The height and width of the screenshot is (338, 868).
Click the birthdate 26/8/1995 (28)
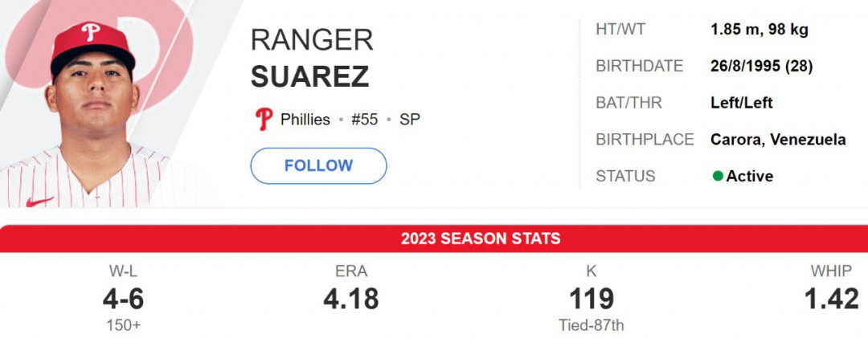click(761, 67)
